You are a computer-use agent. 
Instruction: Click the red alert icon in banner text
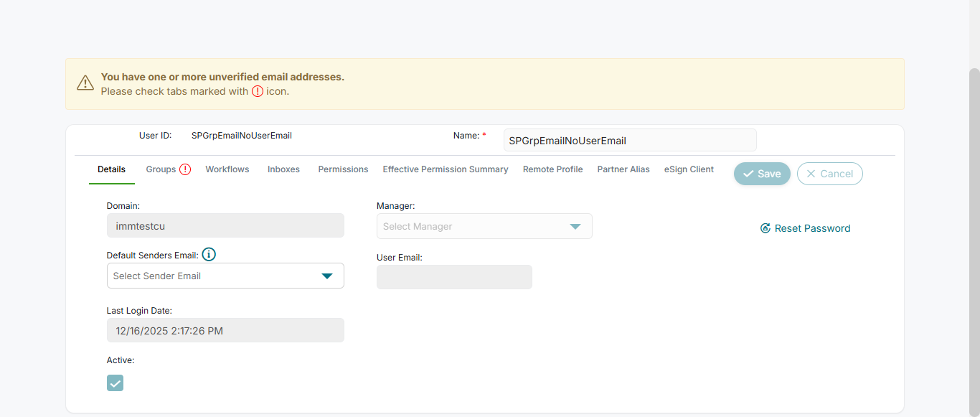click(258, 91)
